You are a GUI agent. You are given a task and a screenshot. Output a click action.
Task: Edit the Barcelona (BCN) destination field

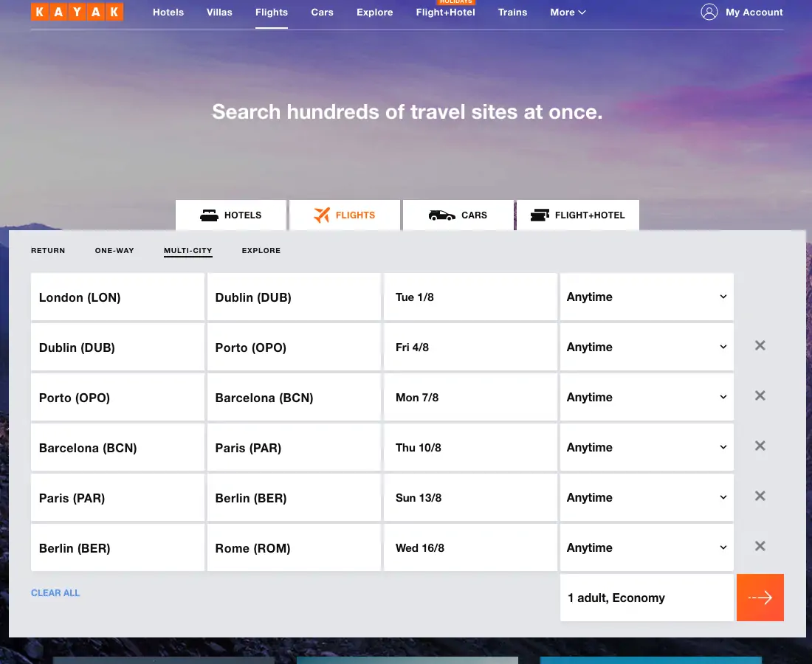tap(294, 398)
